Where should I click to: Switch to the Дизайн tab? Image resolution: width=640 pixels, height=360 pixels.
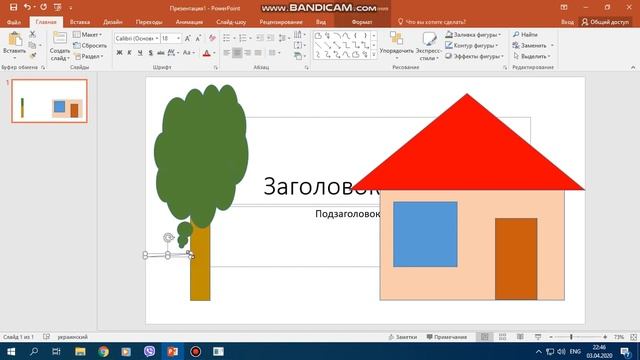pos(113,22)
